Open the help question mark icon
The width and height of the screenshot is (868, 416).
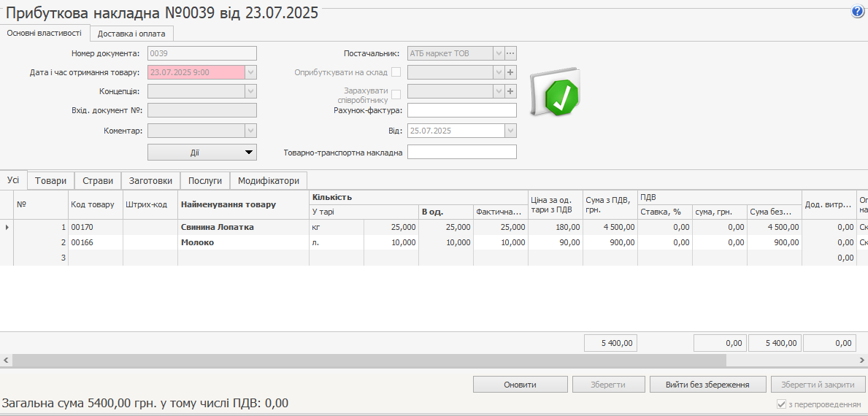(x=857, y=12)
